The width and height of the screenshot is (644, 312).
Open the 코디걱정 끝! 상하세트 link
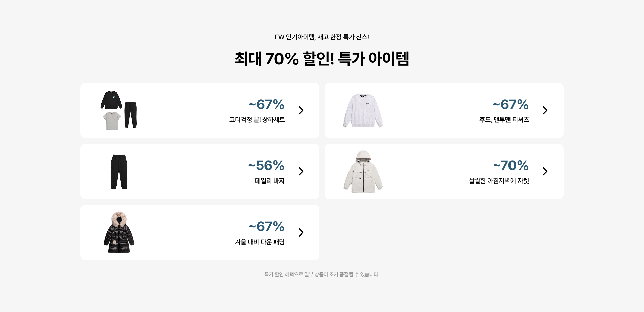tap(257, 120)
